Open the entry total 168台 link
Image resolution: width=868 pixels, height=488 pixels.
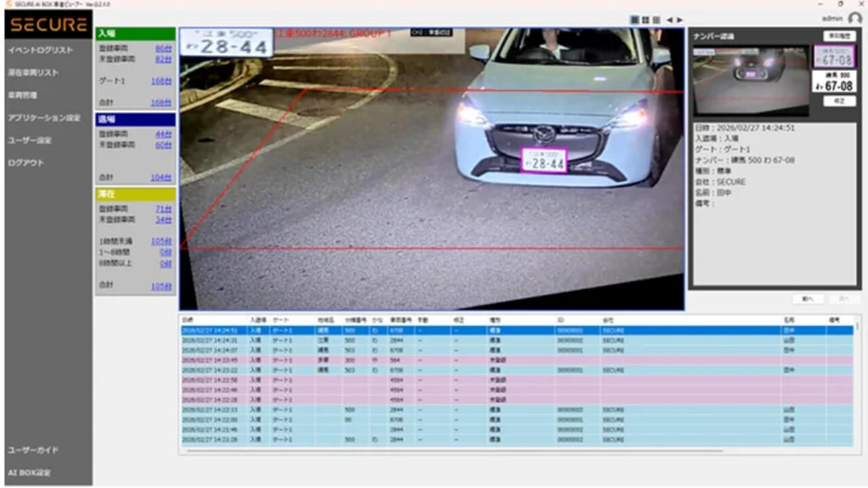[x=161, y=103]
